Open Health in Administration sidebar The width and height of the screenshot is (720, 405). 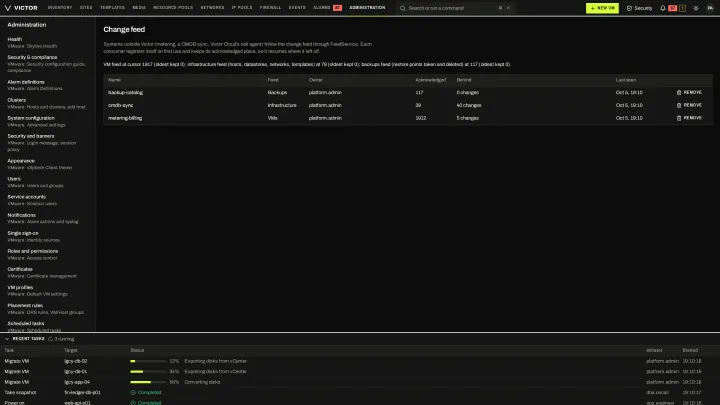(48, 42)
